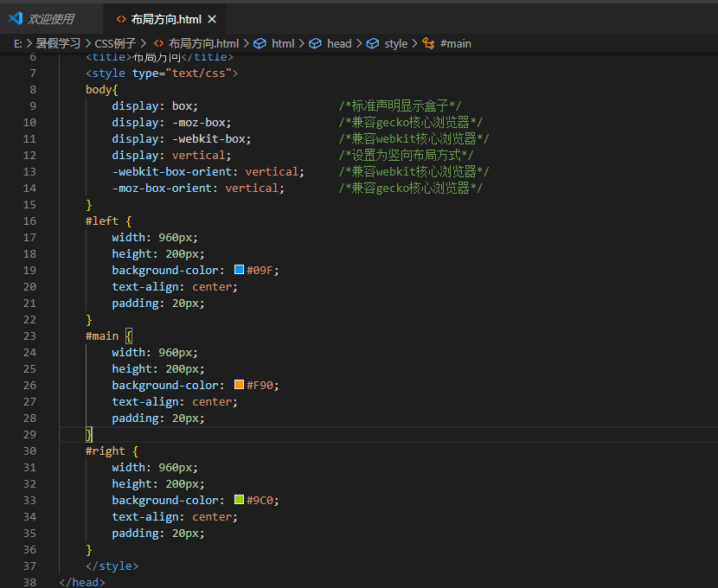This screenshot has height=588, width=718.
Task: Click the closing </head> tag
Action: point(82,582)
